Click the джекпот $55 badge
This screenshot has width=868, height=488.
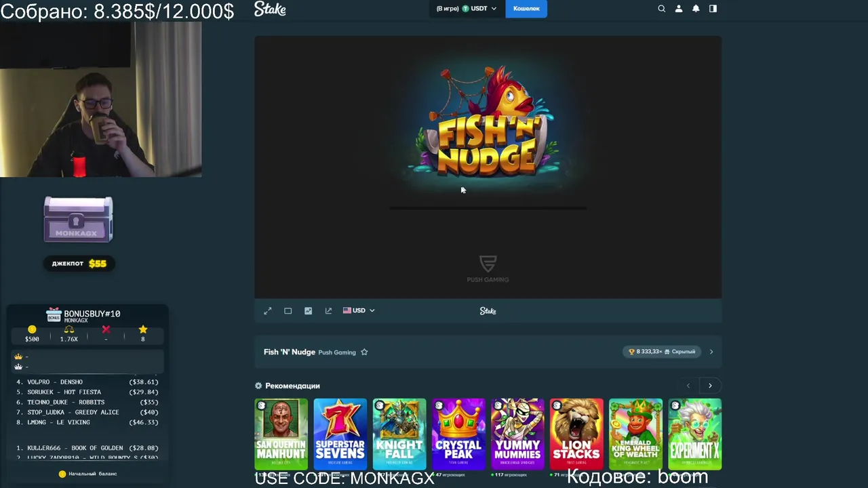pyautogui.click(x=79, y=264)
